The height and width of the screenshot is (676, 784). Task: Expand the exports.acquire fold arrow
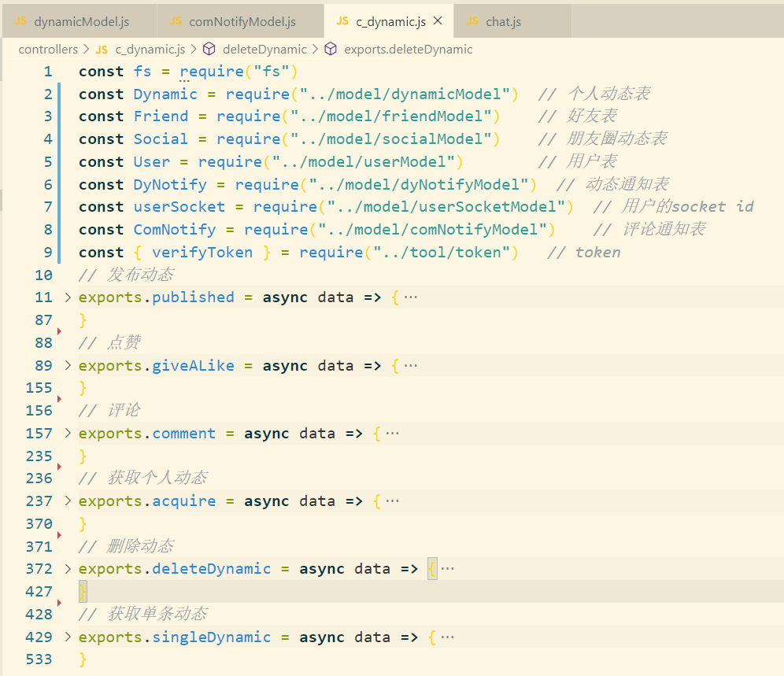click(67, 501)
